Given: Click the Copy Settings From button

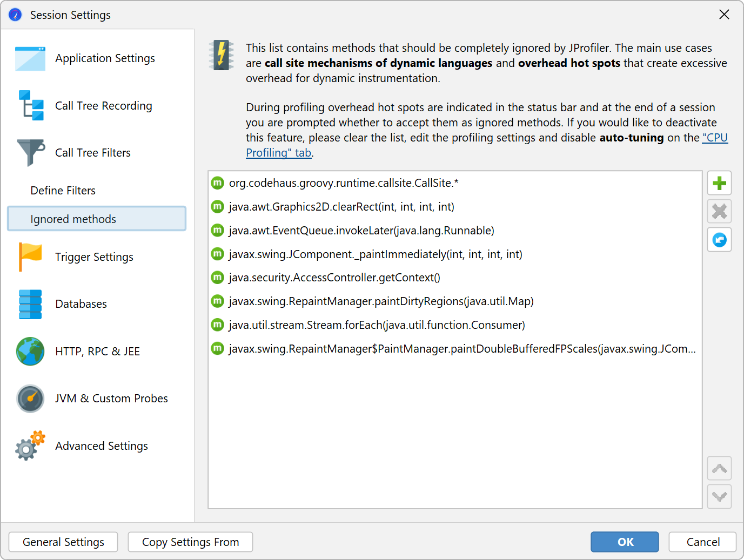Looking at the screenshot, I should click(190, 542).
